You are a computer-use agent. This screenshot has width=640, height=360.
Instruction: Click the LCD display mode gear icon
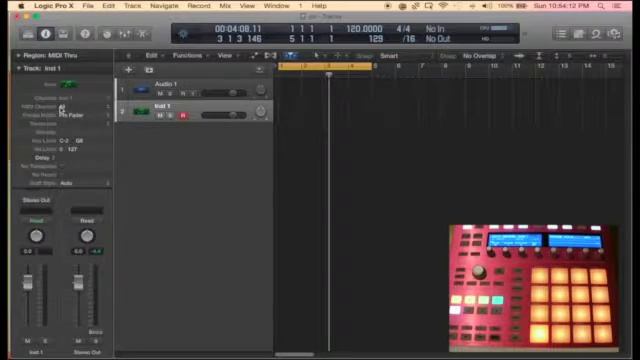point(183,34)
